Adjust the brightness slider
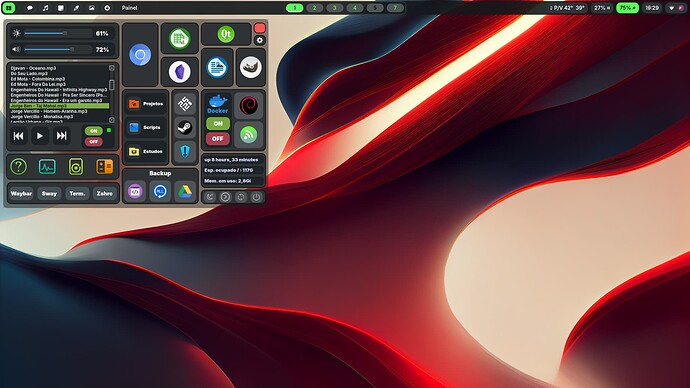 pos(58,33)
